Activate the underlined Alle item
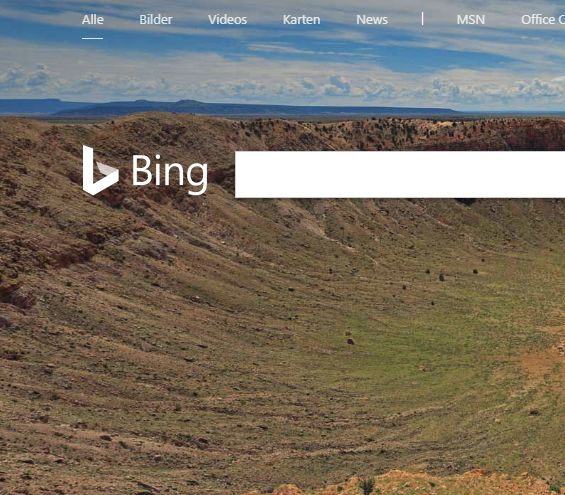565x495 pixels. 93,19
